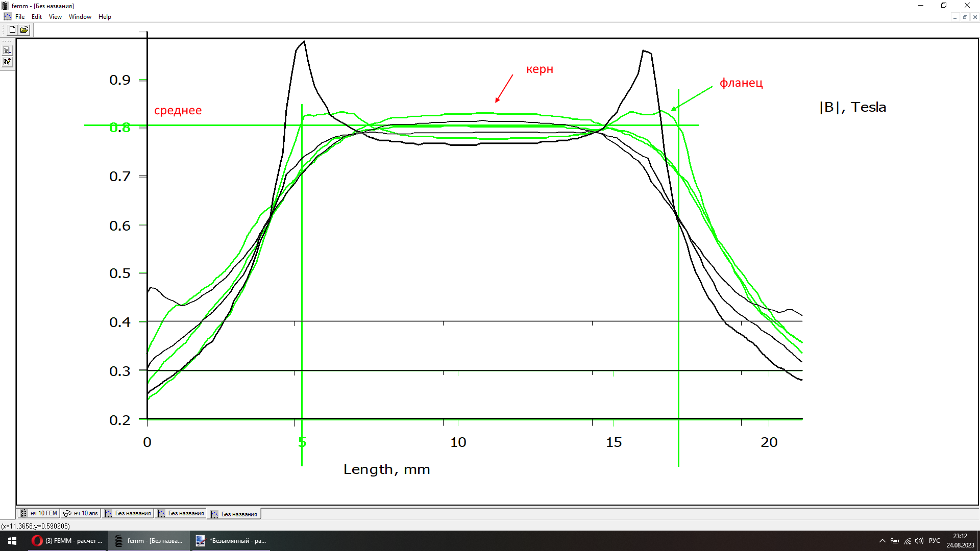Open the Window menu

pos(80,17)
